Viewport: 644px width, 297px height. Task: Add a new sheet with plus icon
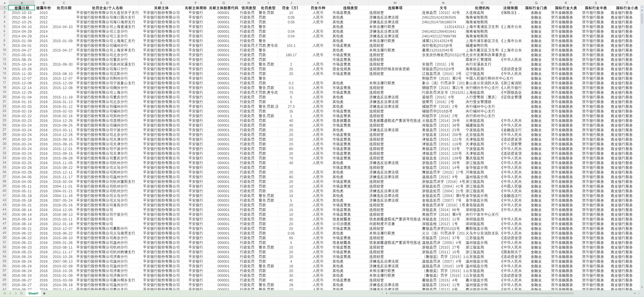44,293
